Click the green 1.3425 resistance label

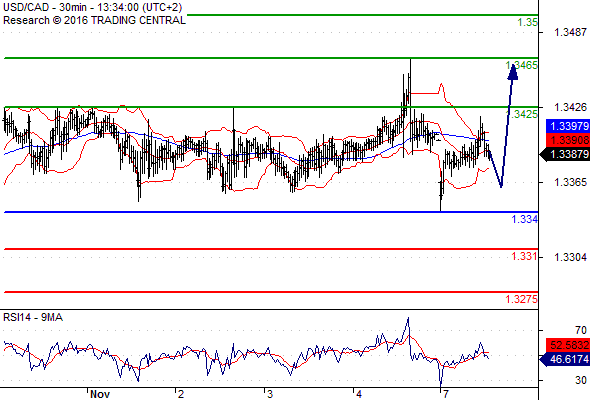[x=522, y=114]
